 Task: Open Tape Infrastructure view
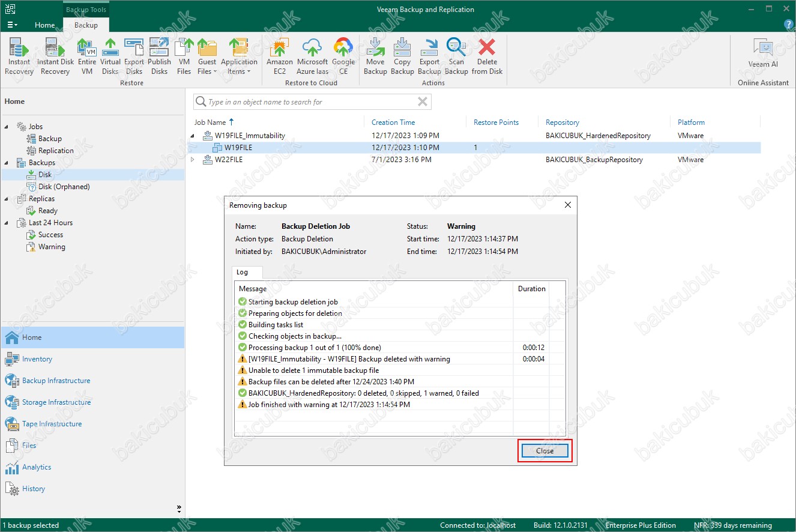point(92,424)
